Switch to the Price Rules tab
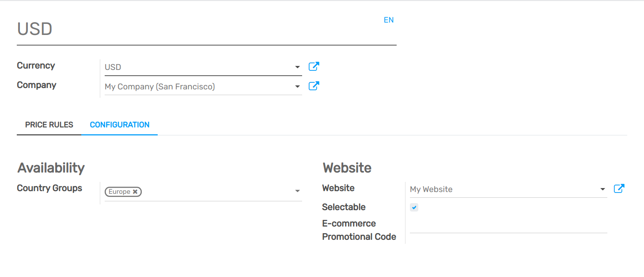Screen dimensions: 644x277 49,125
